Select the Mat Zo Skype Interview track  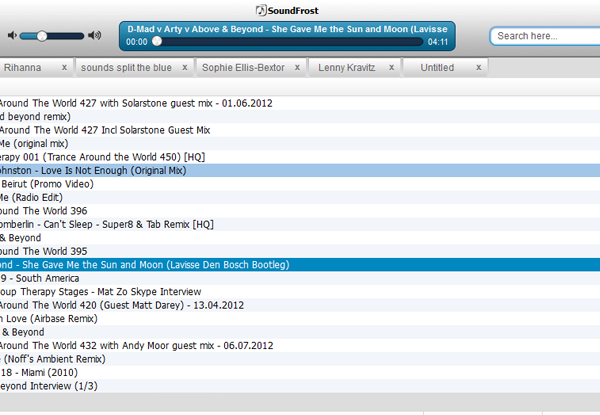pos(300,291)
